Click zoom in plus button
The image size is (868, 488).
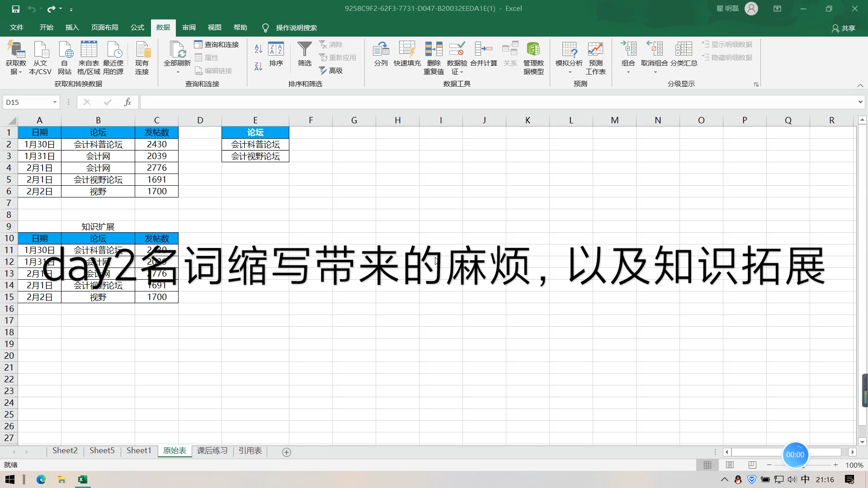pos(836,465)
